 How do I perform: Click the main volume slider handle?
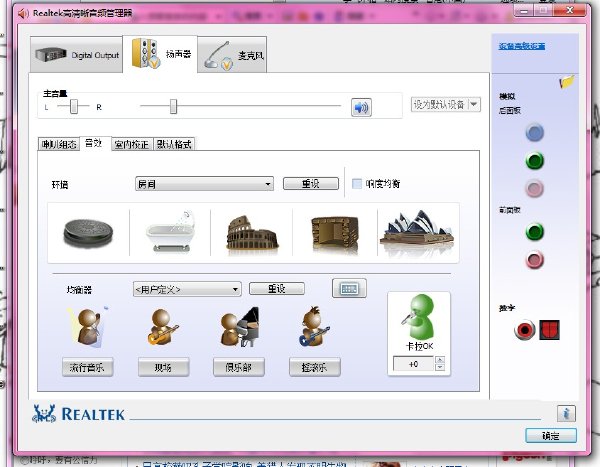(173, 106)
